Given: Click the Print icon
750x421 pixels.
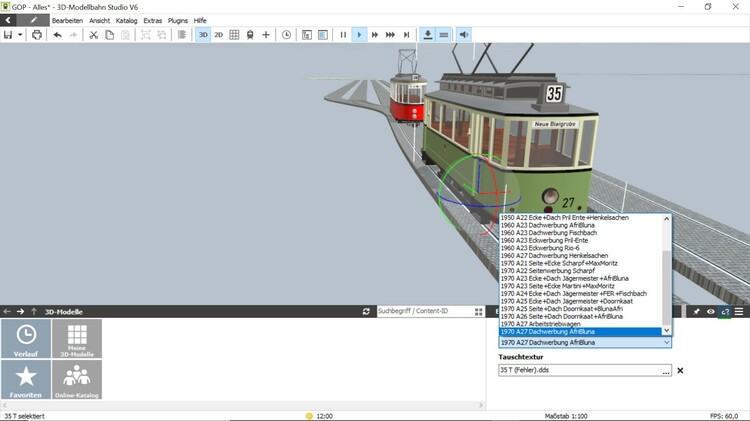Looking at the screenshot, I should coord(37,35).
